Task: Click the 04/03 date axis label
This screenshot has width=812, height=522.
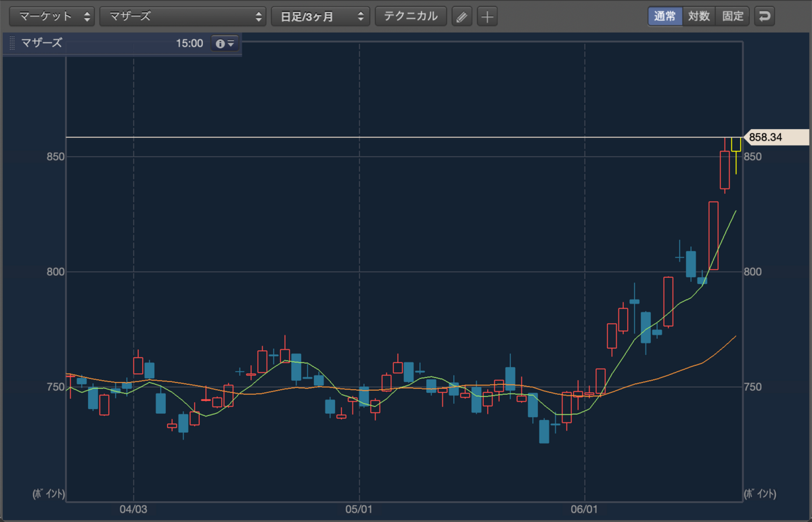Action: (x=133, y=509)
